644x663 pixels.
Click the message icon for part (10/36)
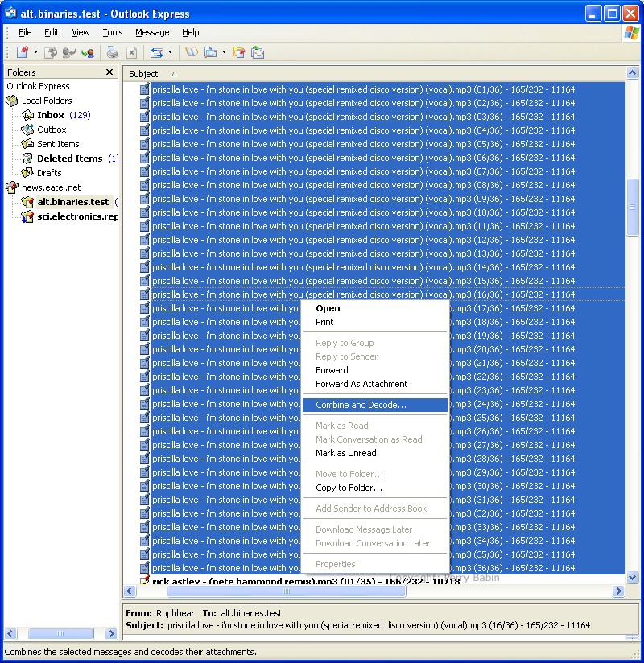[145, 212]
